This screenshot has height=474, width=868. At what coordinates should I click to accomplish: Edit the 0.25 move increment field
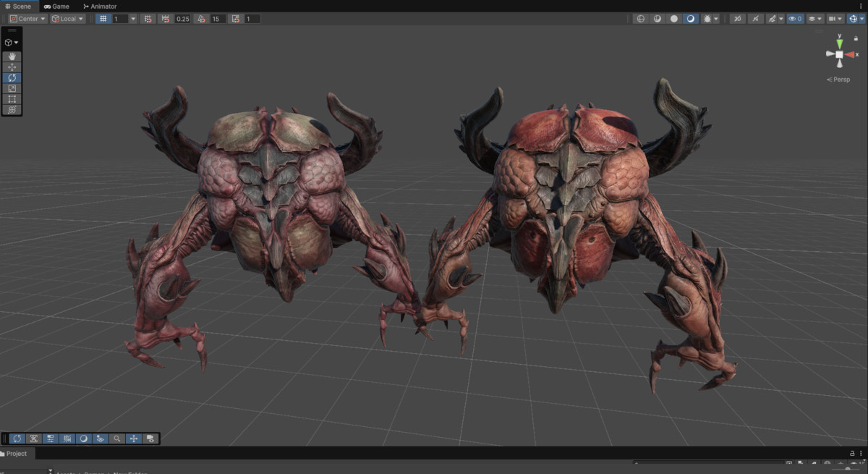(182, 19)
